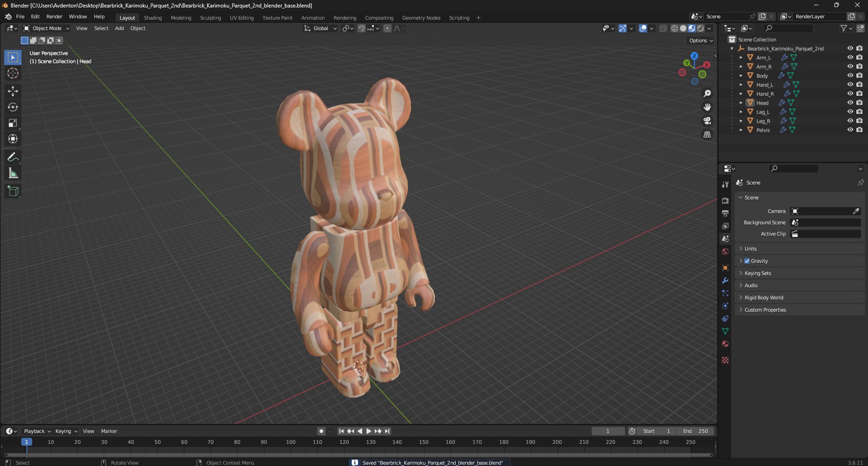Toggle the Gravity checkbox

pos(747,261)
